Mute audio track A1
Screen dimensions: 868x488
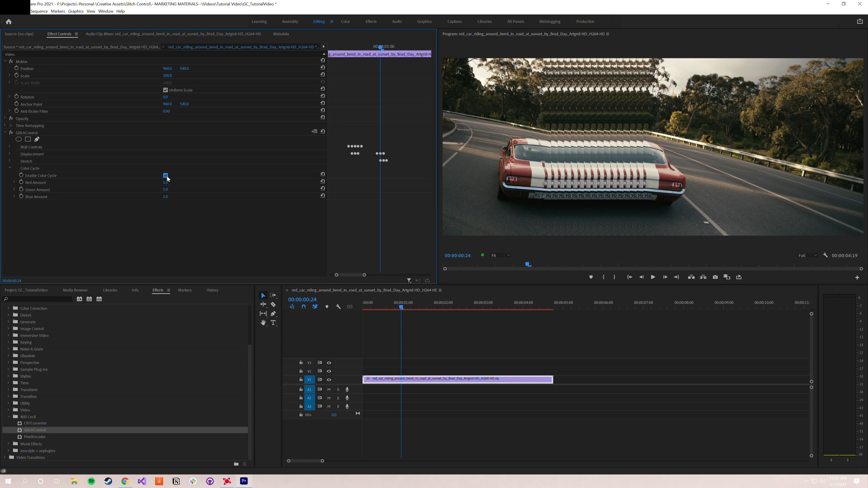tap(329, 389)
